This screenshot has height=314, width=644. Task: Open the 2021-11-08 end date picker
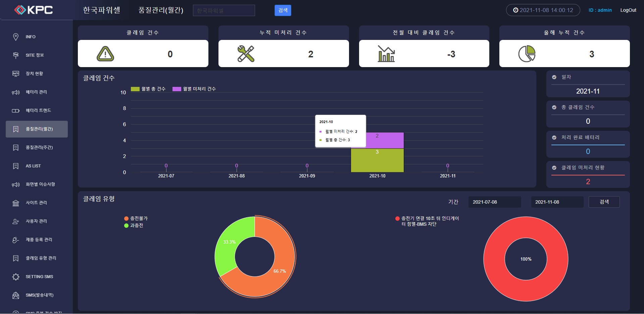tap(557, 202)
